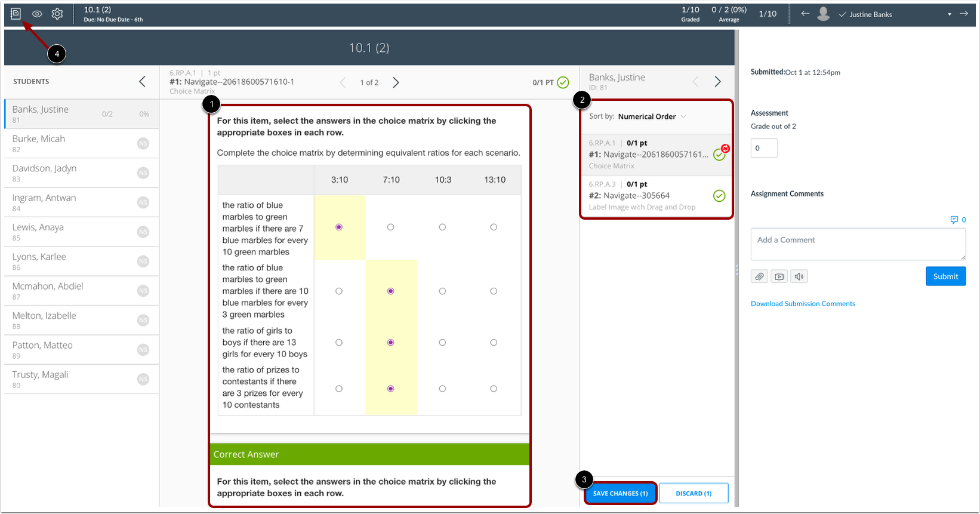Collapse the Students panel chevron
The image size is (980, 514).
point(142,82)
